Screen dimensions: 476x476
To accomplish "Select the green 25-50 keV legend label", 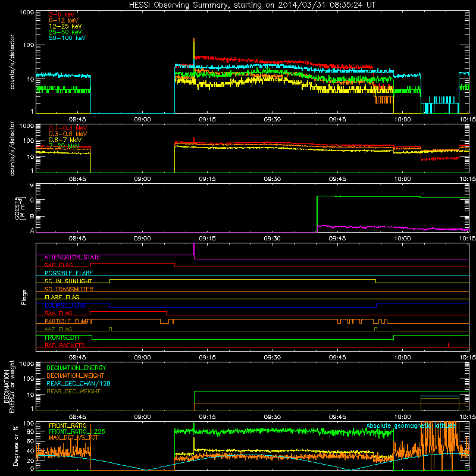I will click(x=65, y=32).
